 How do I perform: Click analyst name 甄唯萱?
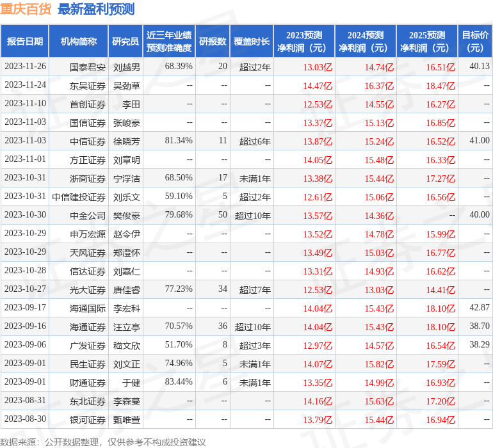pos(127,420)
